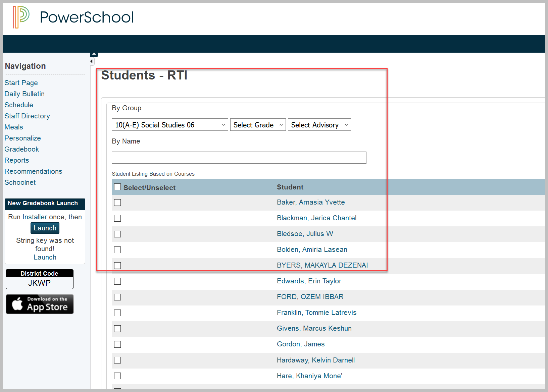The height and width of the screenshot is (392, 548).
Task: Click inside the By Name search field
Action: tap(239, 157)
